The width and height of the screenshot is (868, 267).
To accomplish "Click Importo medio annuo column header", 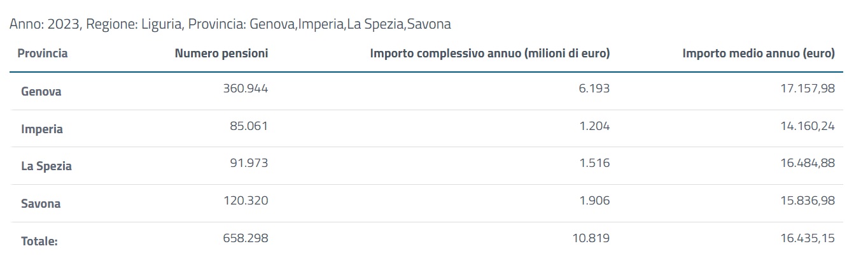I will pyautogui.click(x=758, y=54).
